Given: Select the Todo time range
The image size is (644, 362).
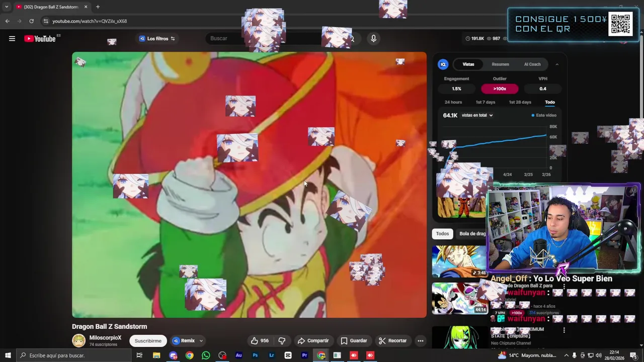Looking at the screenshot, I should [550, 102].
